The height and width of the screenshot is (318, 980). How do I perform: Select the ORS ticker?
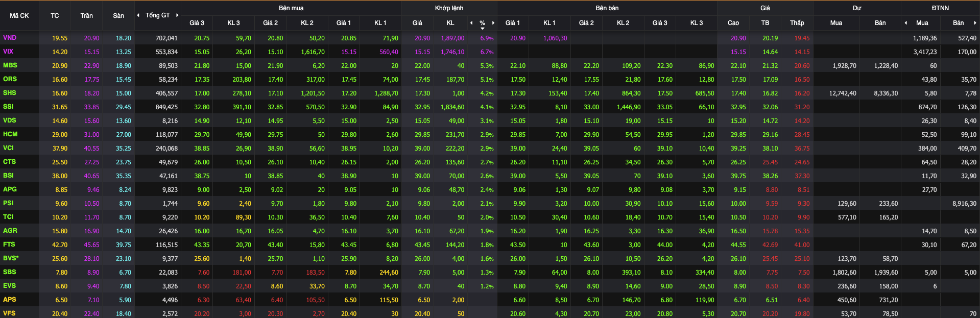pos(10,79)
